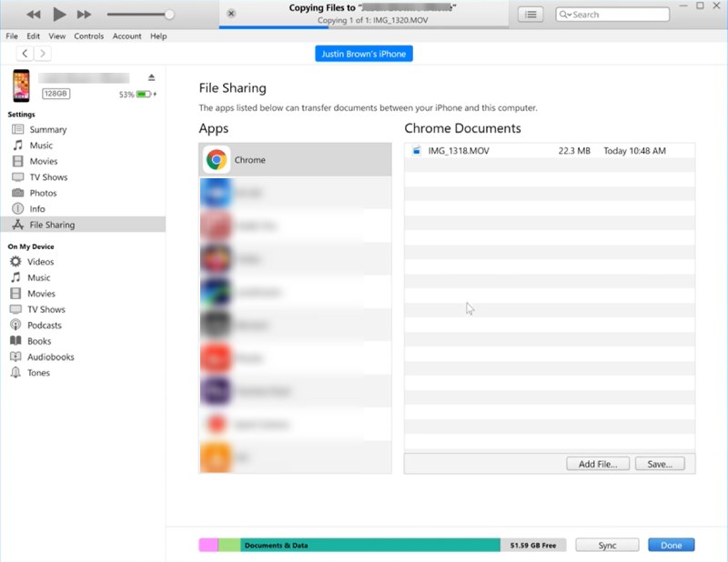728x562 pixels.
Task: Click the light green storage bar segment
Action: (x=229, y=545)
